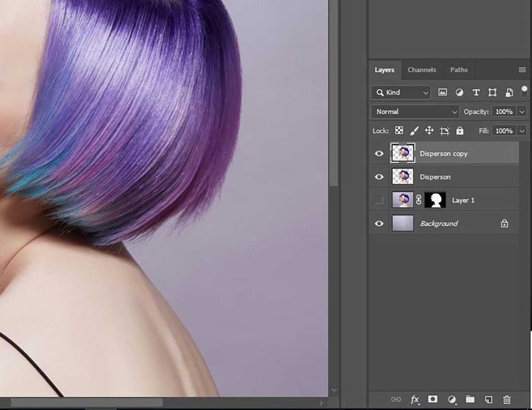532x410 pixels.
Task: Click the Lock all padlock icon
Action: tap(460, 130)
